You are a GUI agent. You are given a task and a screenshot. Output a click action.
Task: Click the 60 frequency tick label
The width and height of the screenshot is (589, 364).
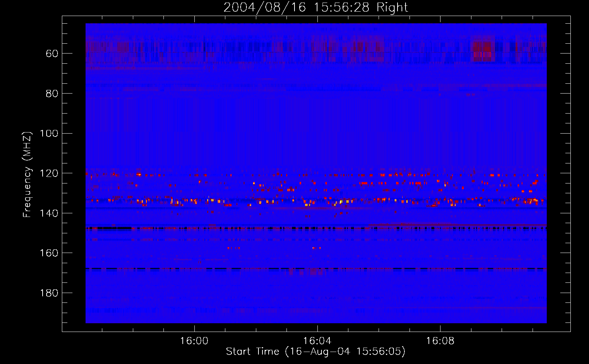pos(52,54)
